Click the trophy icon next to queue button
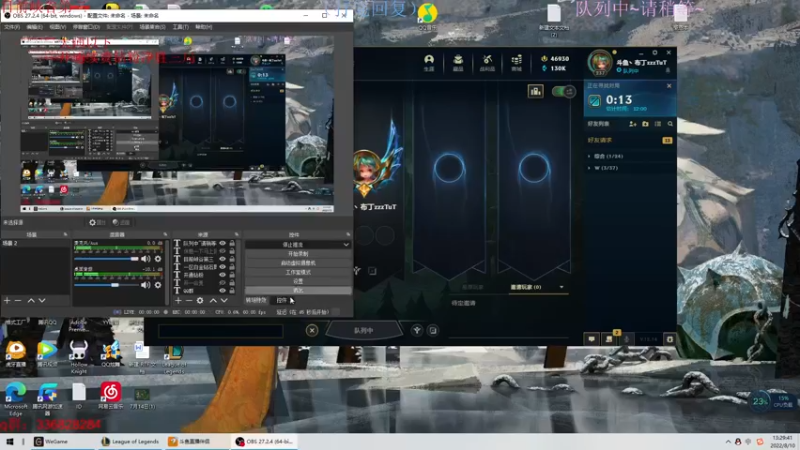 [x=417, y=331]
